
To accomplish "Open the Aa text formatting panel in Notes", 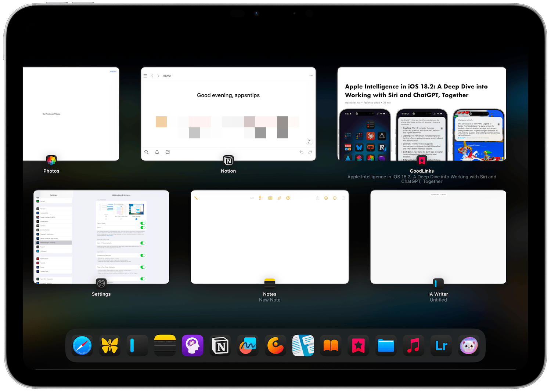I will (x=252, y=198).
